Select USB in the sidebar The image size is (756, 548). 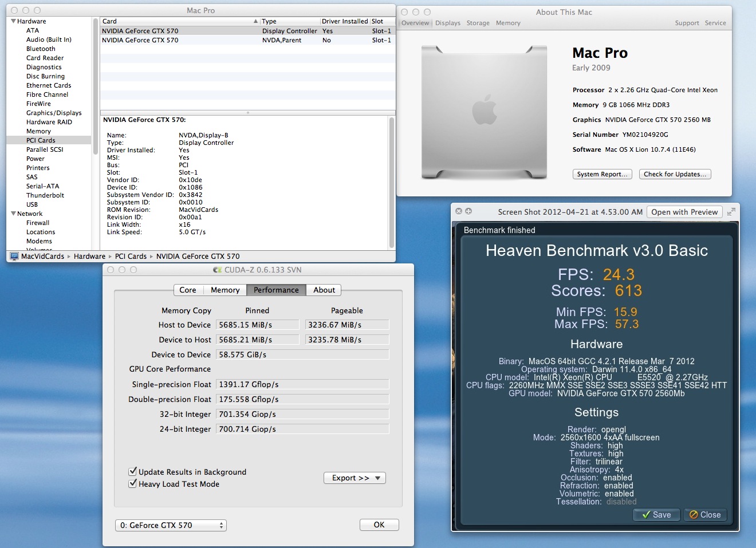coord(32,204)
